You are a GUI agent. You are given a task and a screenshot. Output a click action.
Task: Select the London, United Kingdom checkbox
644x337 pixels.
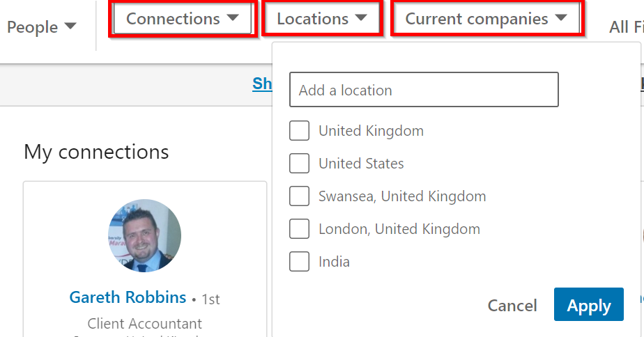(x=299, y=228)
